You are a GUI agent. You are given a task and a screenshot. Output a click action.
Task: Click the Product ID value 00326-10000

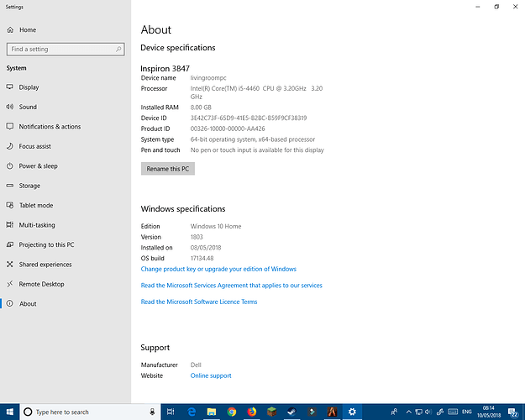point(228,129)
